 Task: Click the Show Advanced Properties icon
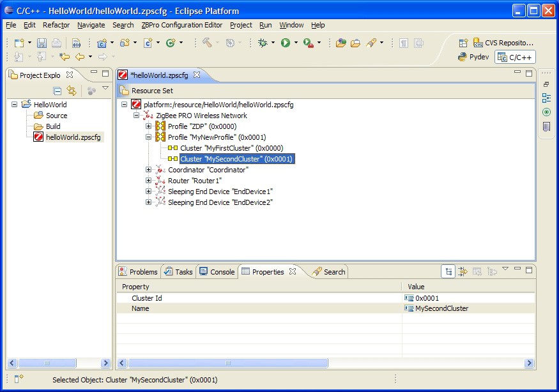coord(463,271)
